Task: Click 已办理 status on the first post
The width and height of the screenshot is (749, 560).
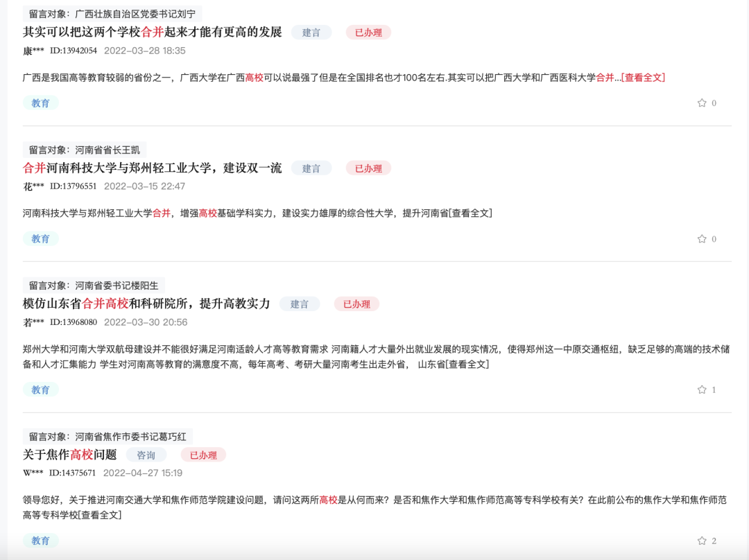Action: tap(368, 33)
